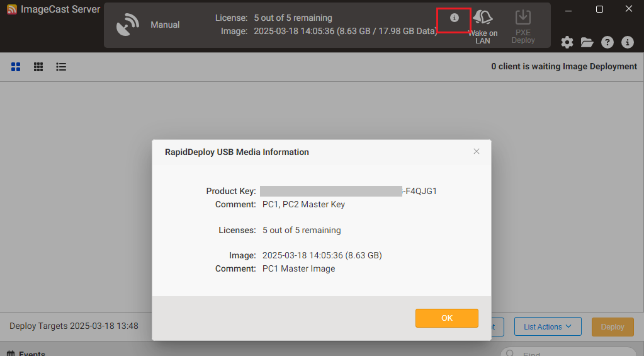Screen dimensions: 644x356
Task: Click the Find magnifier icon
Action: point(510,353)
